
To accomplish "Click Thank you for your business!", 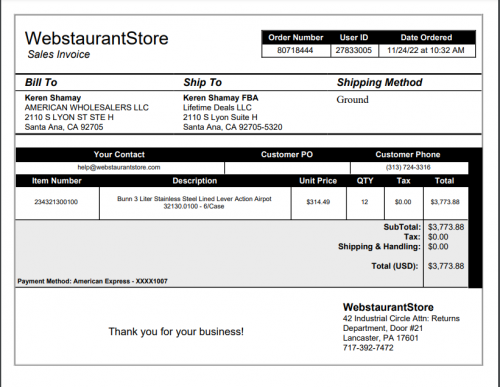I will pyautogui.click(x=176, y=332).
